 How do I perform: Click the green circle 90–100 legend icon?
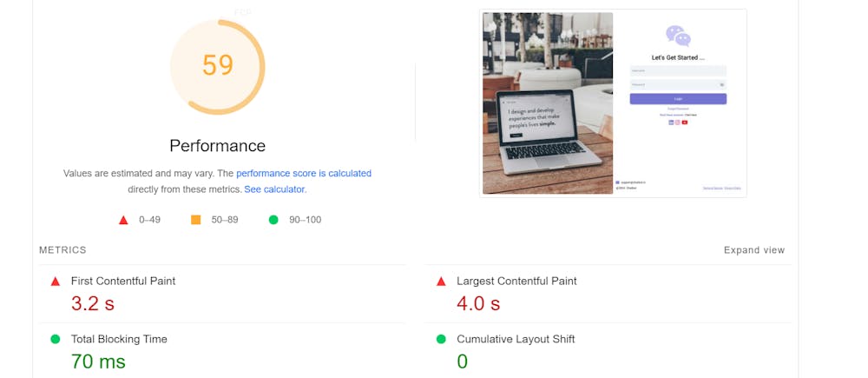(x=273, y=220)
